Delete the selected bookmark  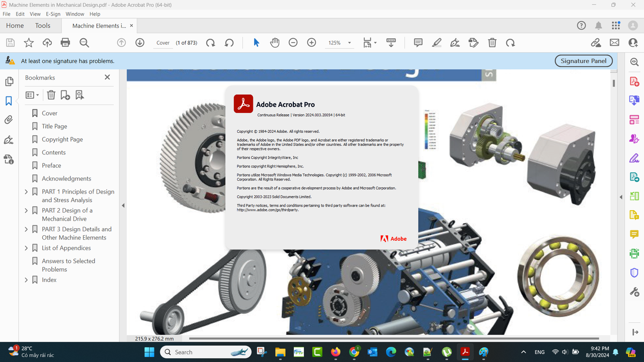tap(51, 95)
